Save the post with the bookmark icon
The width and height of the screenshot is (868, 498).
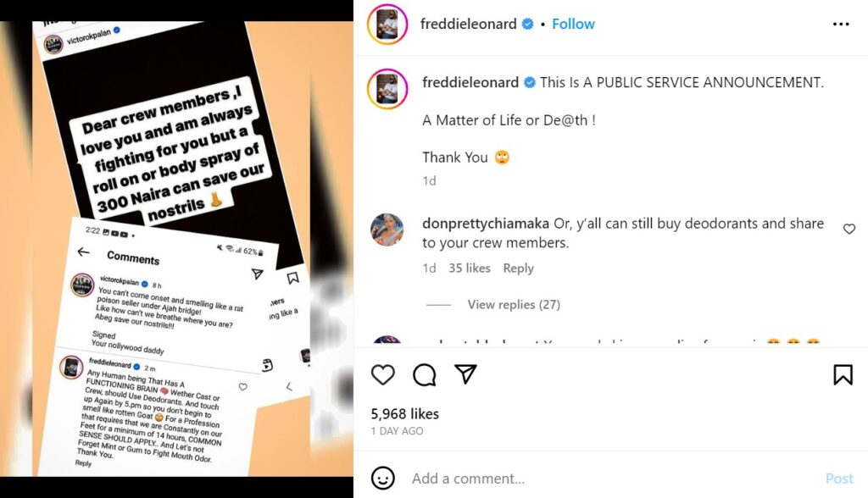click(843, 374)
